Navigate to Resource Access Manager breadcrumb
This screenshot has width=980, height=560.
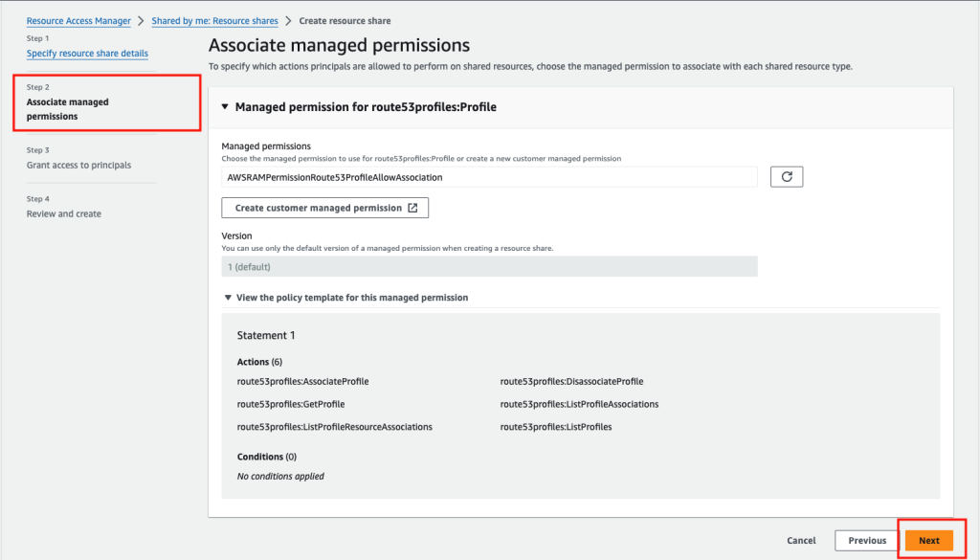pos(77,20)
